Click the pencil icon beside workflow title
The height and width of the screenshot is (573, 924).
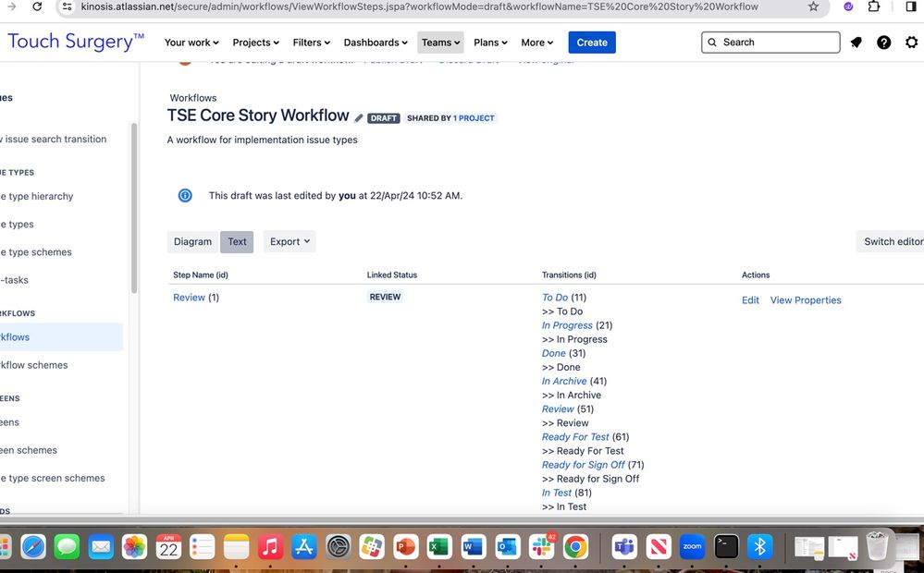358,117
